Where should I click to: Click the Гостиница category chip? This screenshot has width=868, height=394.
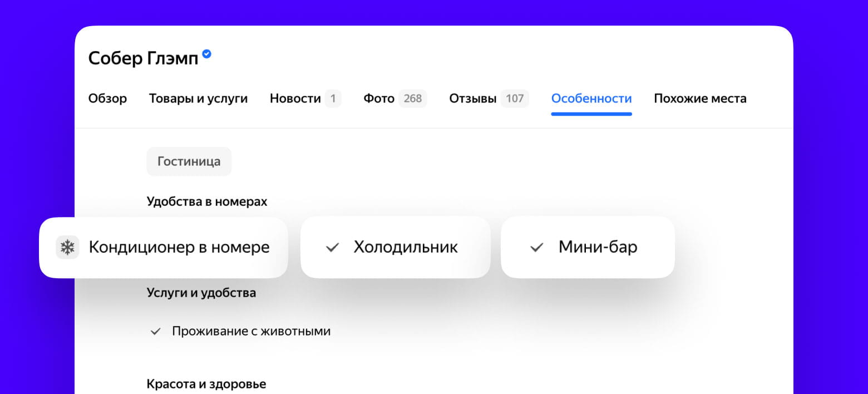point(189,161)
